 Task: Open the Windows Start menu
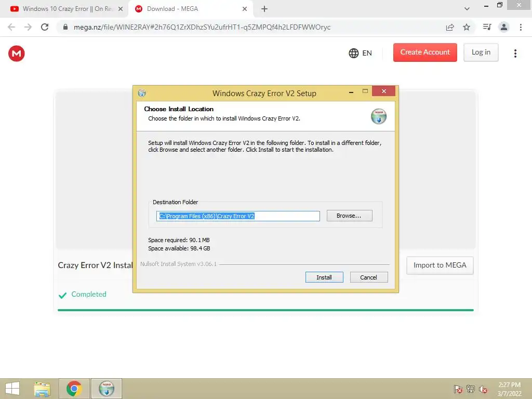tap(12, 389)
